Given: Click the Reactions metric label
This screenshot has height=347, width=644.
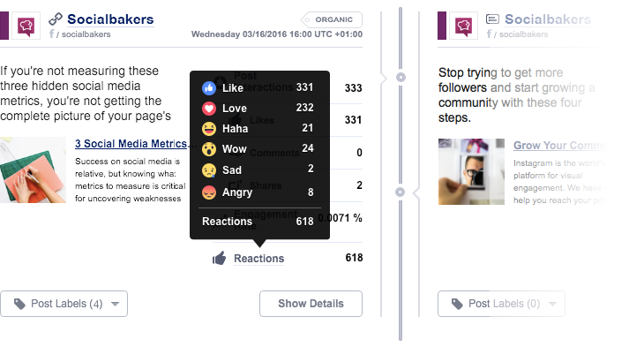Looking at the screenshot, I should pyautogui.click(x=259, y=259).
